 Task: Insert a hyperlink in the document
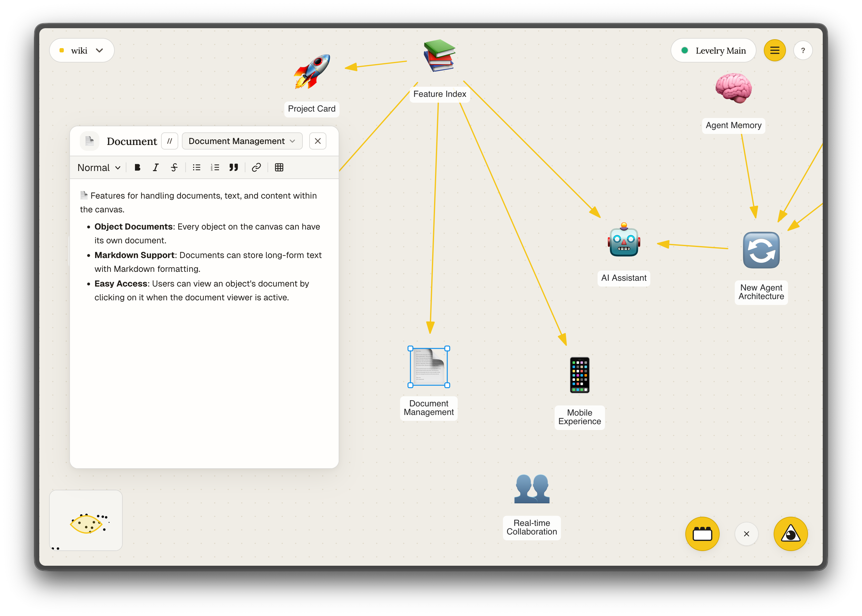[x=256, y=167]
